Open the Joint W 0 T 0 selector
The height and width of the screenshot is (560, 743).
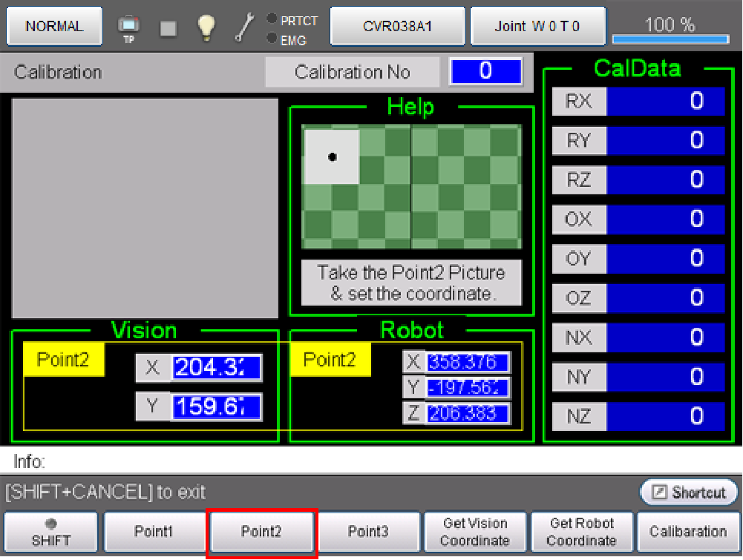click(537, 27)
